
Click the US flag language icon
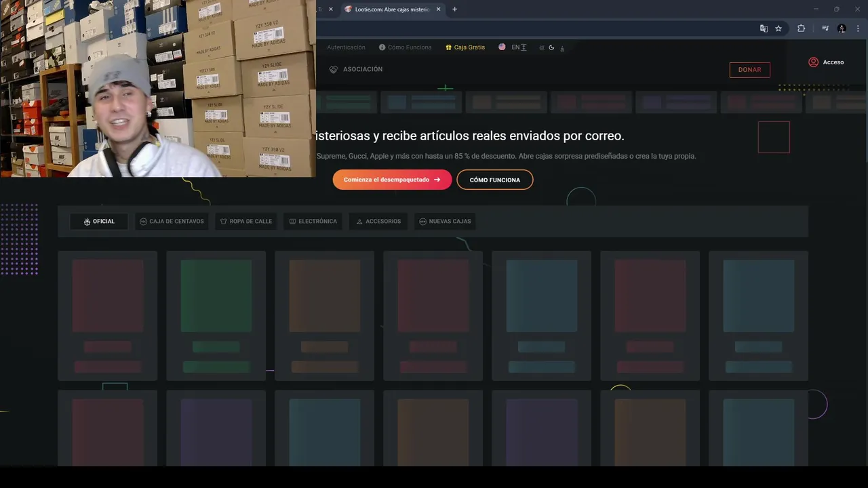click(x=502, y=47)
